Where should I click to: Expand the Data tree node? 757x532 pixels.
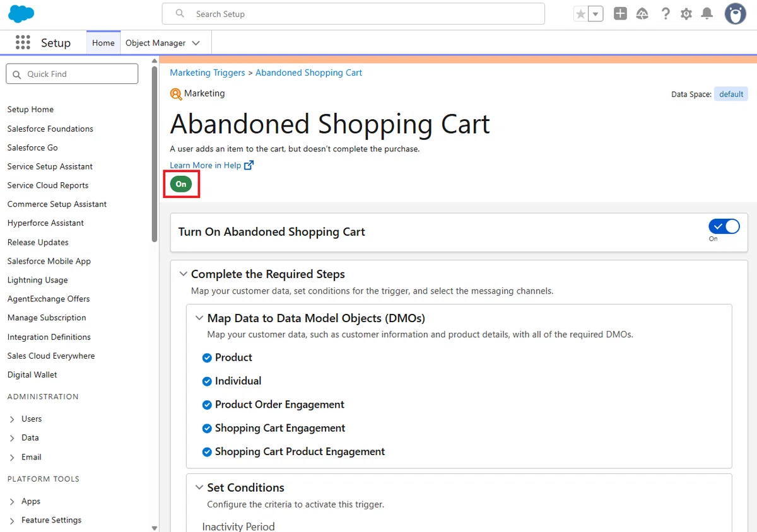click(x=13, y=438)
